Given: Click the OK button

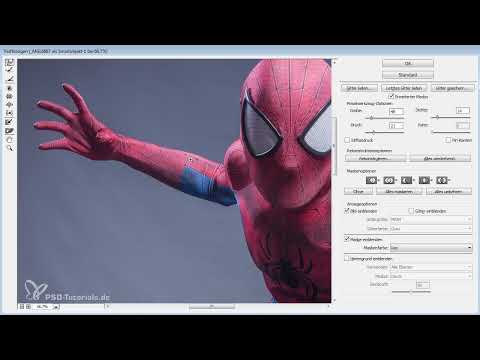Looking at the screenshot, I should coord(408,63).
